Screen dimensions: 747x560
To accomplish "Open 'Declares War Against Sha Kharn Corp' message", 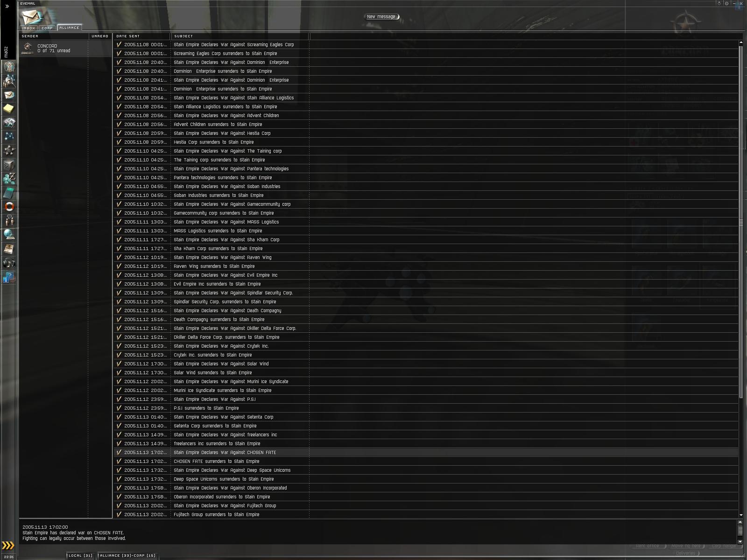I will pyautogui.click(x=426, y=240).
